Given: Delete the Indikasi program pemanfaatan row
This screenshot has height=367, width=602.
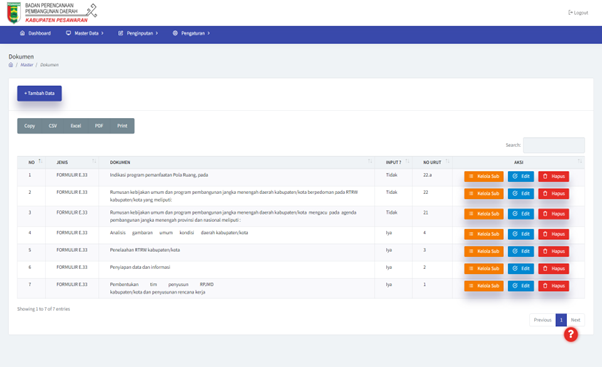Looking at the screenshot, I should [554, 177].
